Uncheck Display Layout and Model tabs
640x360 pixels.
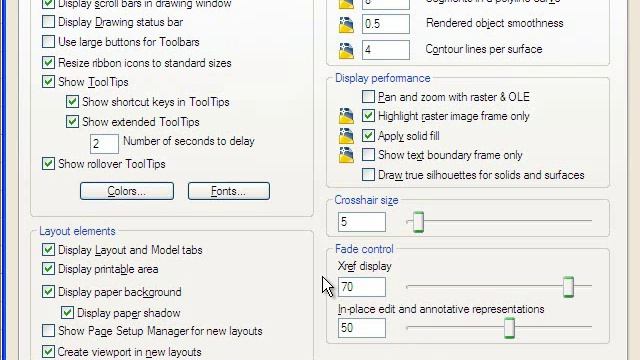[x=48, y=249]
